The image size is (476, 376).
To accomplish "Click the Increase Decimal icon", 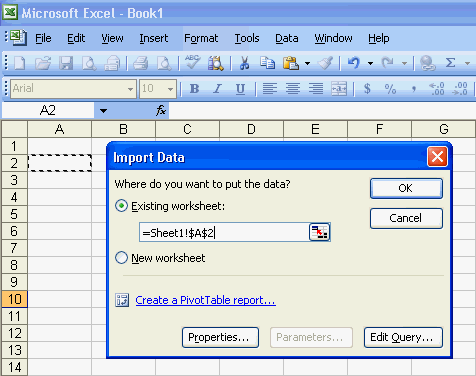I will [x=437, y=89].
